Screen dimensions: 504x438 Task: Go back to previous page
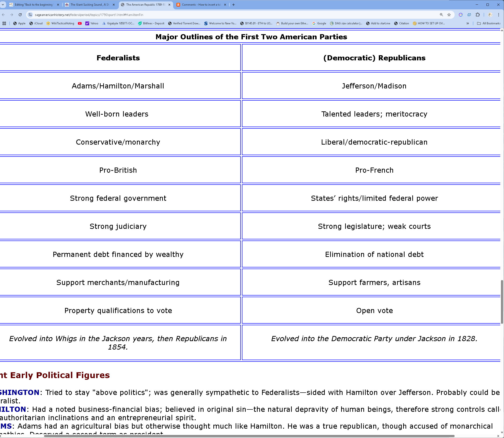coord(4,15)
